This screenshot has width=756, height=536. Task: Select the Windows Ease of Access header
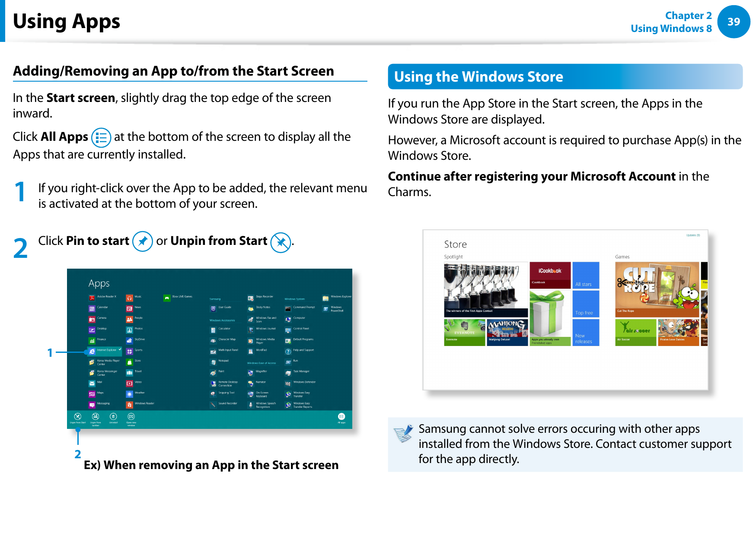coord(262,363)
